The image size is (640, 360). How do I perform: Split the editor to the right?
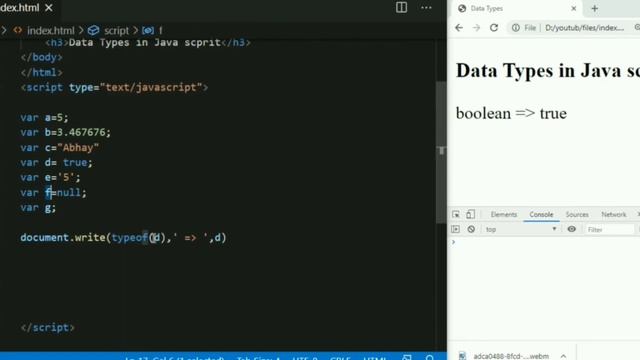tap(401, 7)
